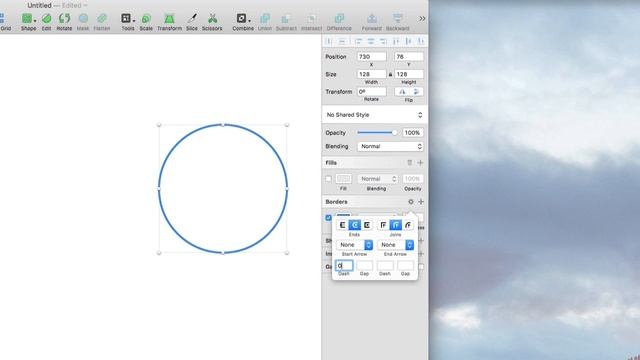The image size is (640, 360).
Task: Click the rightmost alignment icon in inspector
Action: point(421,41)
